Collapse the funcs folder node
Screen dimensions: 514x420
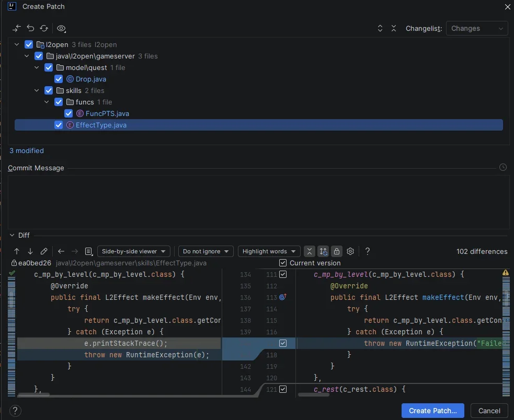[47, 102]
